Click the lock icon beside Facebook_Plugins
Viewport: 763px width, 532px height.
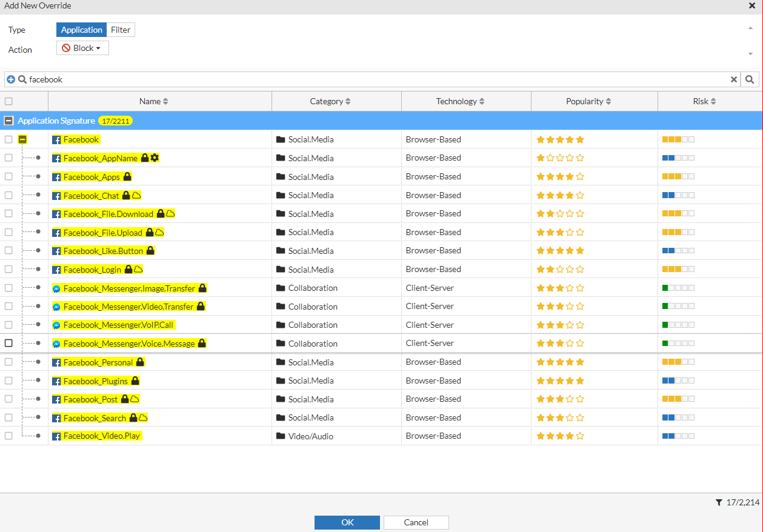(x=135, y=381)
